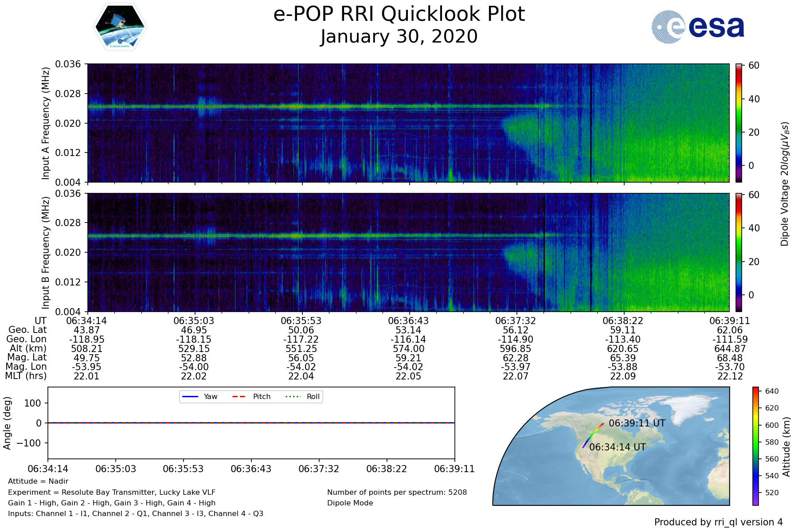Viewport: 798px width, 532px height.
Task: Click the Attitude = Nadir text
Action: tap(38, 481)
